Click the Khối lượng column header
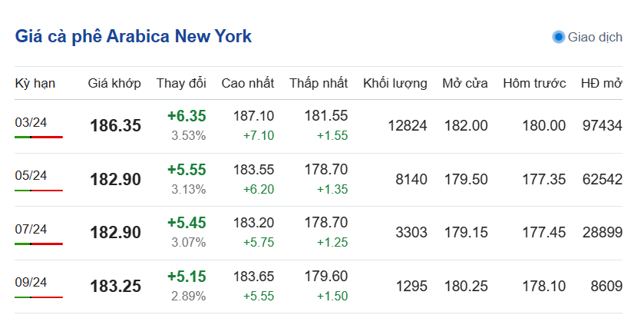Screen dimensions: 644x325 tap(395, 83)
